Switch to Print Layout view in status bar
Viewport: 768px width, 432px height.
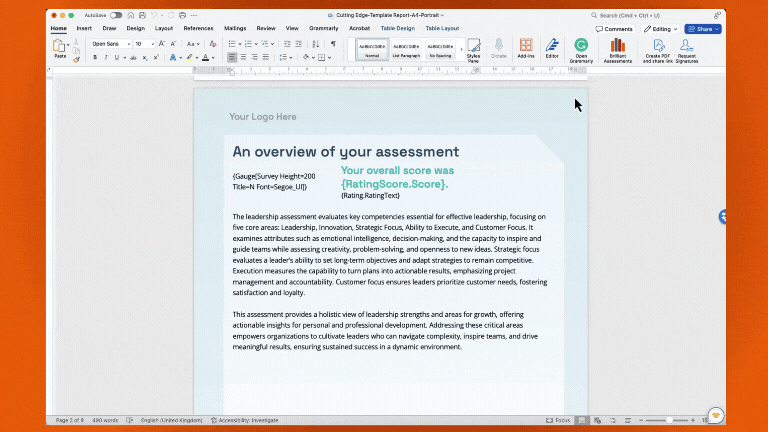point(581,420)
